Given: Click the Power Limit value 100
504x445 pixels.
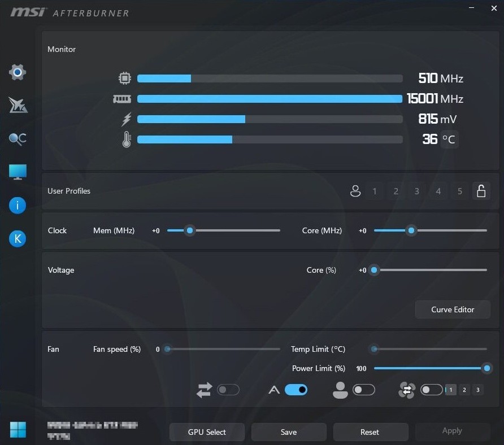Looking at the screenshot, I should click(361, 369).
